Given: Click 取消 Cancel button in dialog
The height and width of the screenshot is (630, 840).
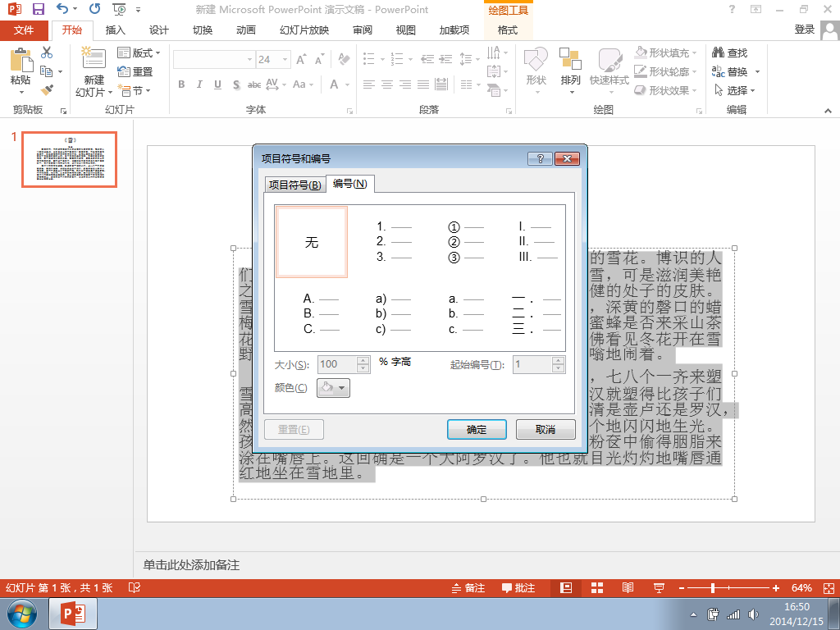Looking at the screenshot, I should pyautogui.click(x=546, y=429).
